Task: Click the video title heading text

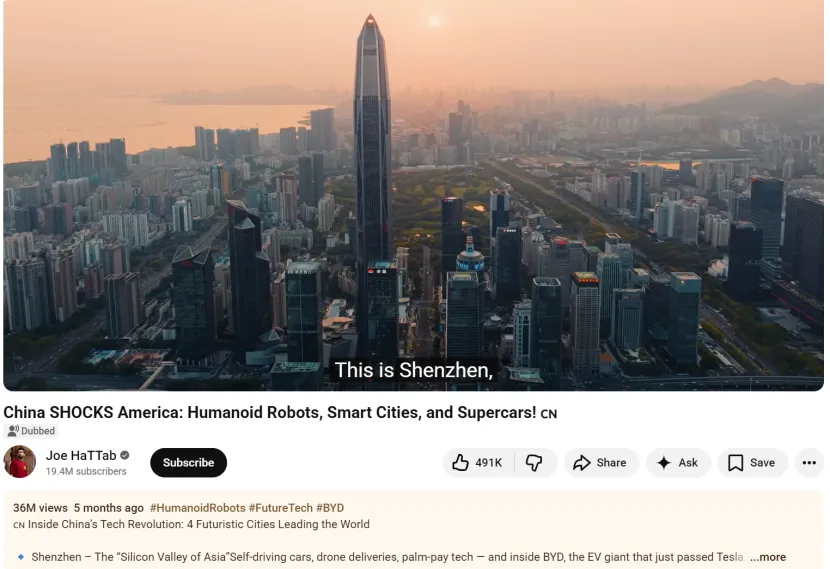Action: coord(269,412)
